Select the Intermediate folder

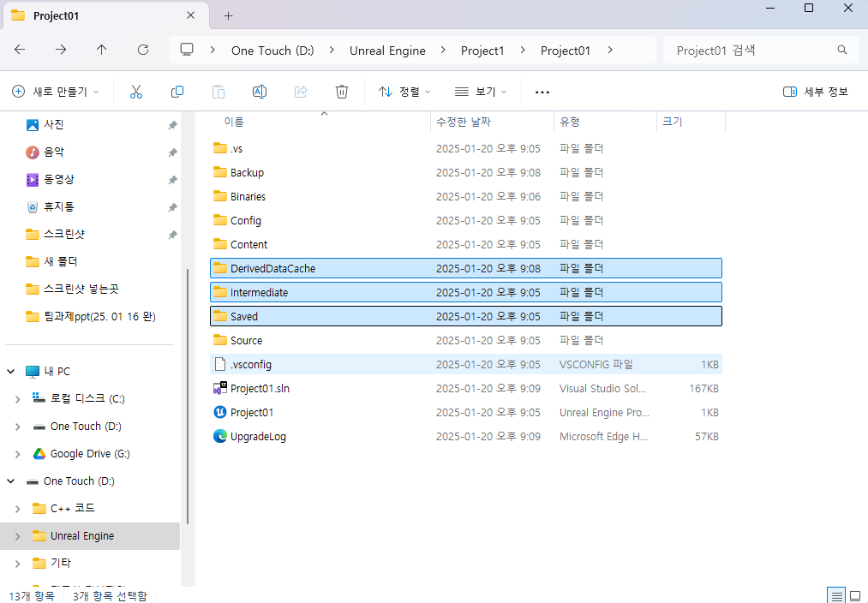(466, 293)
